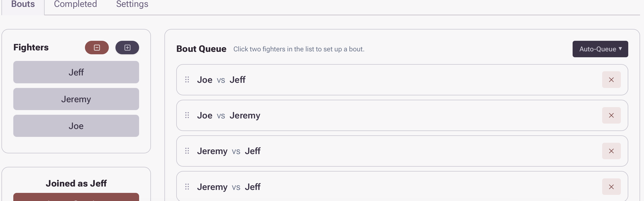Click the red remove fighter icon

point(97,47)
